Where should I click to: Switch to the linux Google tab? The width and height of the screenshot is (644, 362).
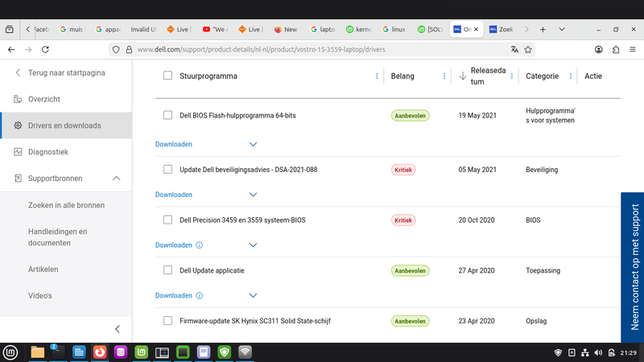tap(394, 29)
